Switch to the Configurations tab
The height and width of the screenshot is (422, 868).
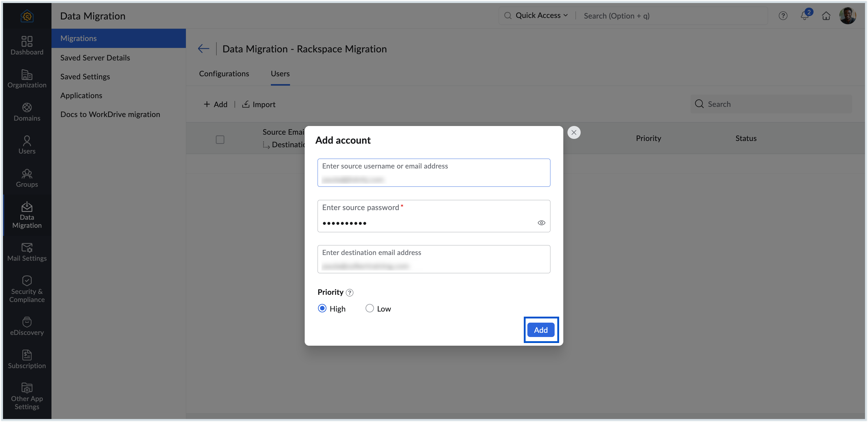click(x=224, y=74)
